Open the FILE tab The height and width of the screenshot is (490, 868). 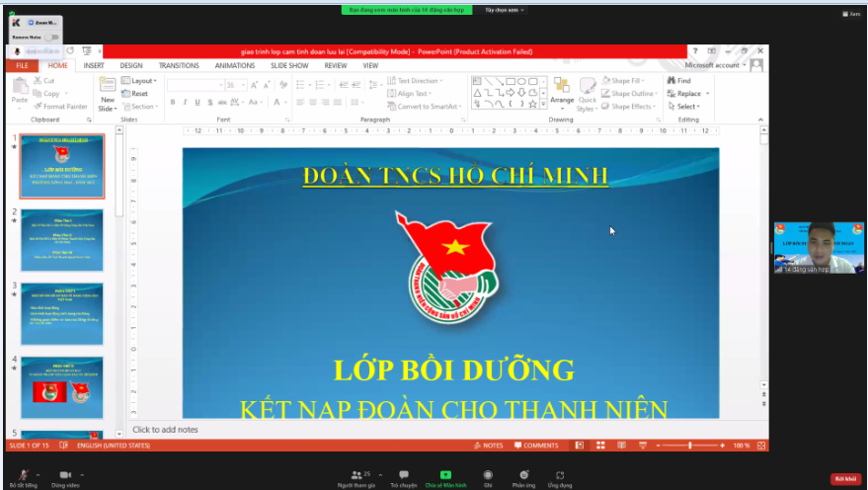click(22, 65)
